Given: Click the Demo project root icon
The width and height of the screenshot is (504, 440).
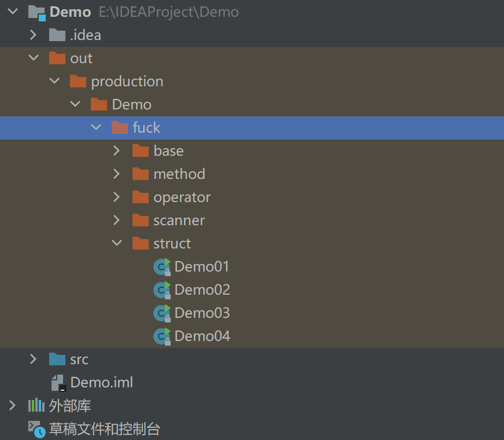Looking at the screenshot, I should point(36,12).
